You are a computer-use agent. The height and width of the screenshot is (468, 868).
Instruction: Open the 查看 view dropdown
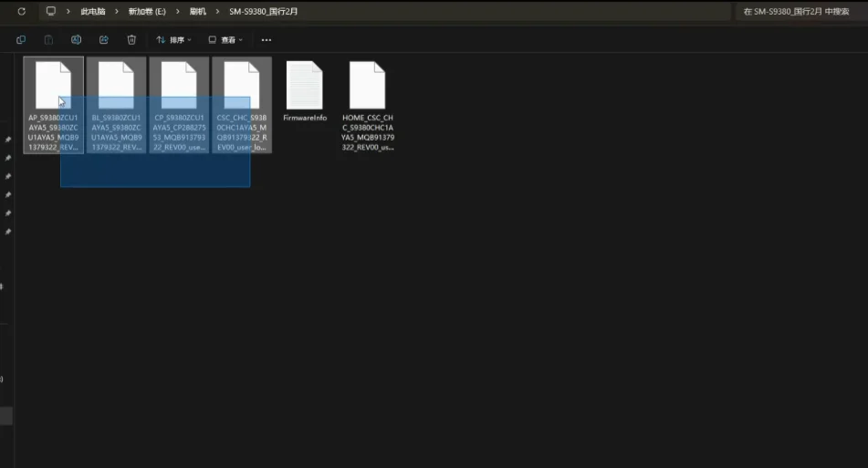click(225, 40)
